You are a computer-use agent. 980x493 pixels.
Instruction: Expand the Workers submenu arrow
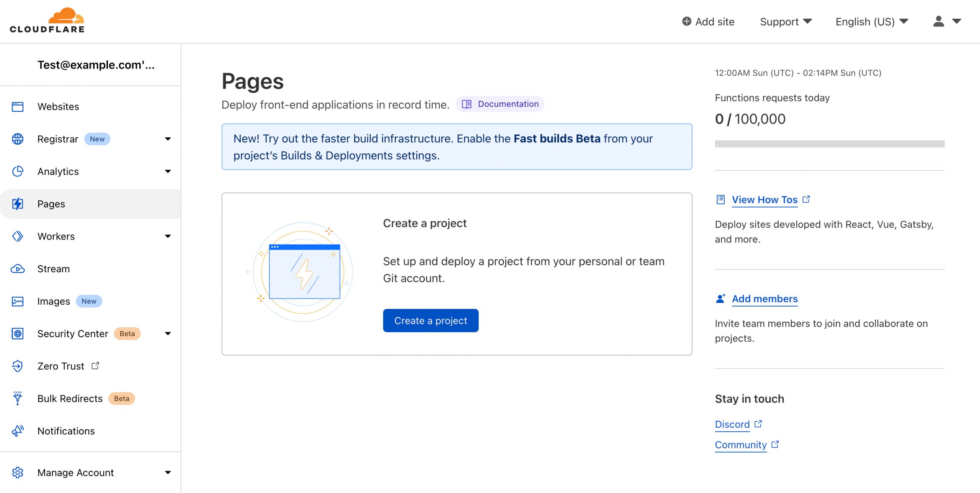pos(168,237)
